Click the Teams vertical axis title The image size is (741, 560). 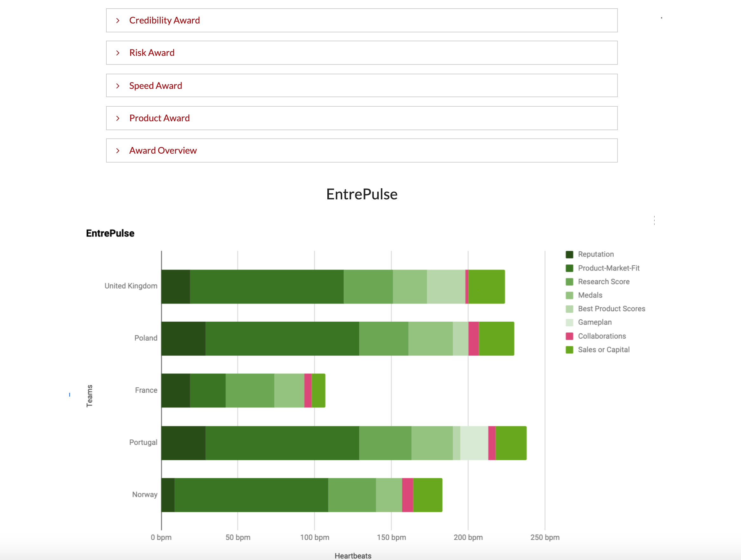pos(90,396)
